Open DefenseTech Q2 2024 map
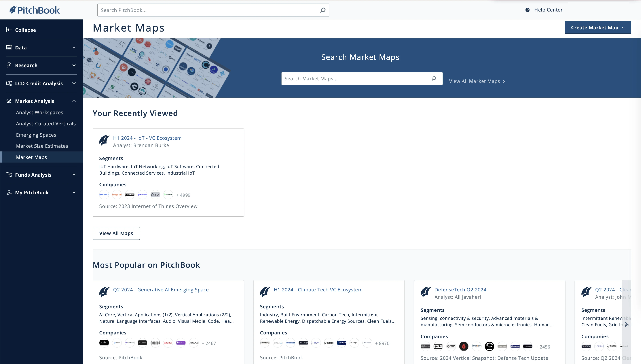Viewport: 641px width, 364px height. [460, 290]
